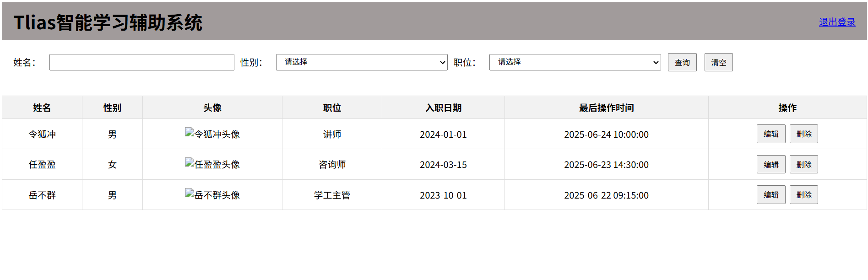Viewport: 868px width, 280px height.
Task: Click the 最后操作时间 column header
Action: pyautogui.click(x=606, y=108)
